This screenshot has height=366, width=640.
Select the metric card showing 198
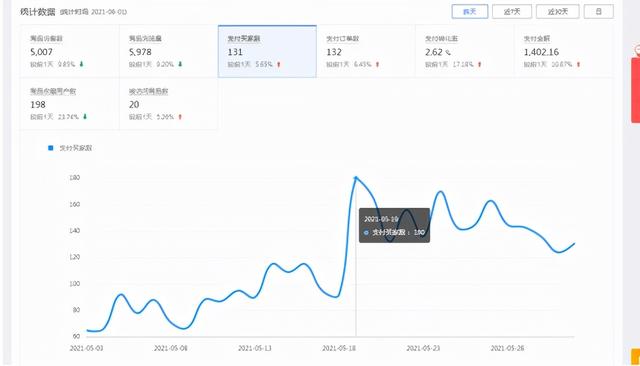tap(70, 104)
